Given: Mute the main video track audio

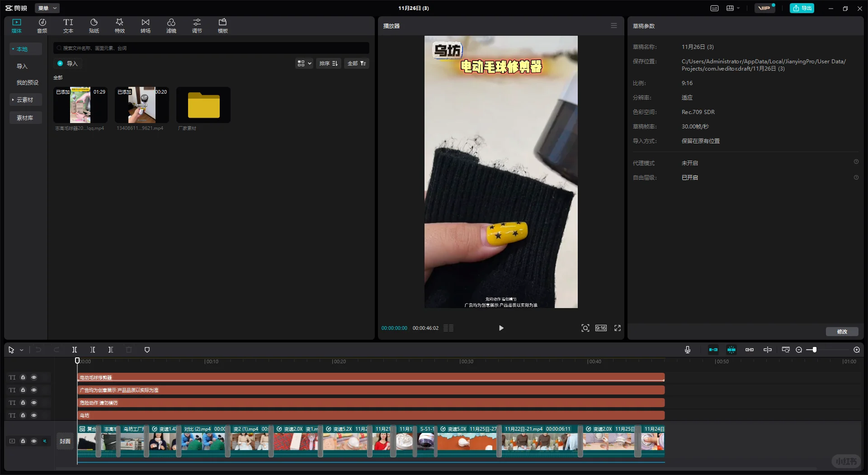Looking at the screenshot, I should 45,441.
